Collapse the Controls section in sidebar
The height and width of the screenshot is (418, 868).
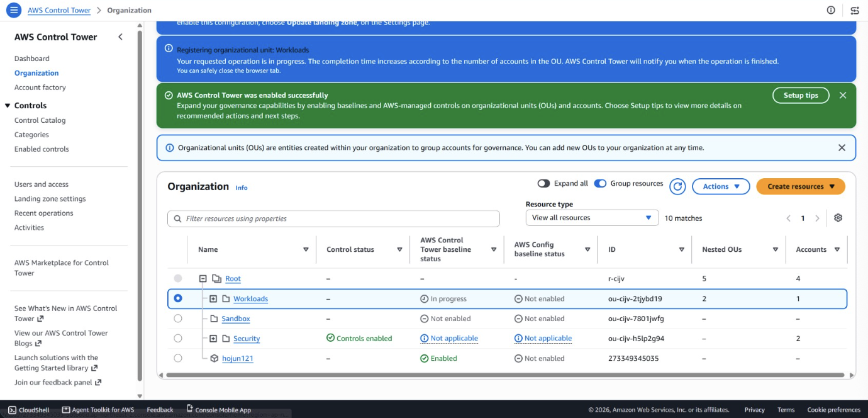(8, 106)
